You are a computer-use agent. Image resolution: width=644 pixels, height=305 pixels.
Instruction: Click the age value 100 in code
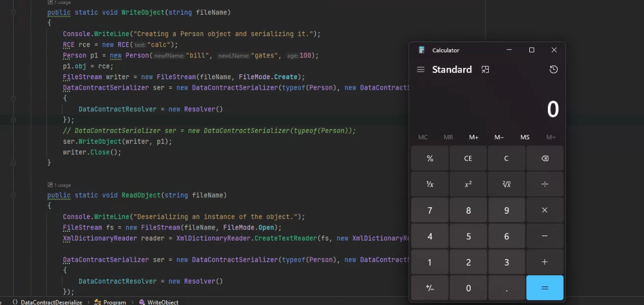coord(305,55)
